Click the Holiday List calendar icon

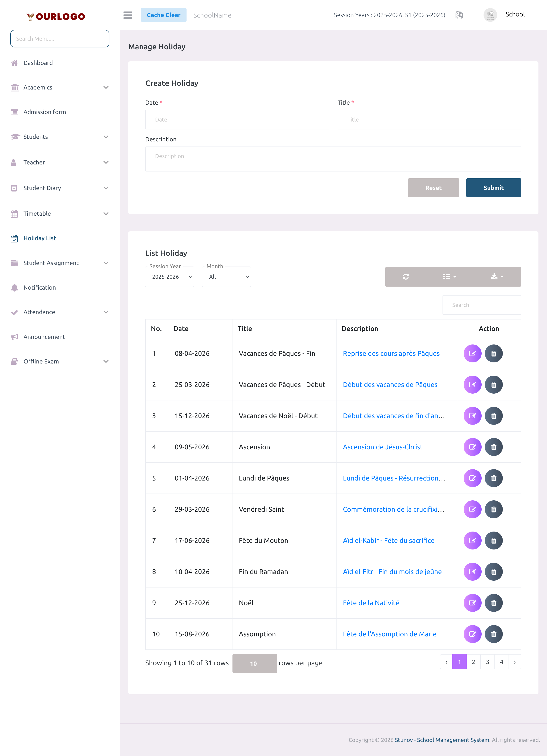click(x=14, y=238)
